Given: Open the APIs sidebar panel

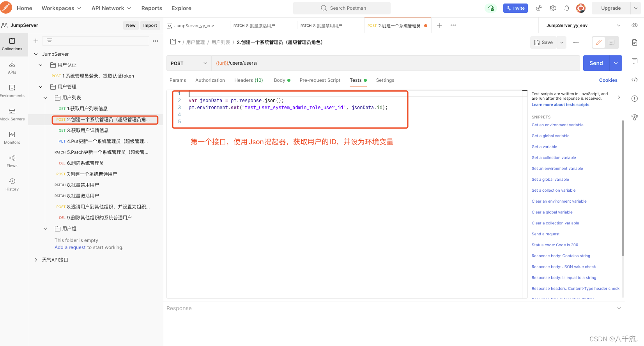Looking at the screenshot, I should click(12, 68).
